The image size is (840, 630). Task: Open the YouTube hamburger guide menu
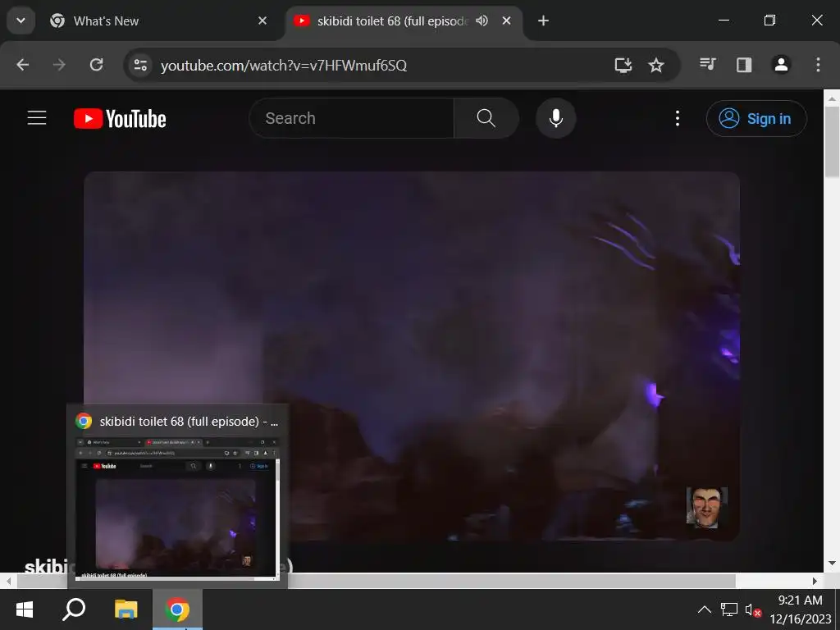(37, 118)
